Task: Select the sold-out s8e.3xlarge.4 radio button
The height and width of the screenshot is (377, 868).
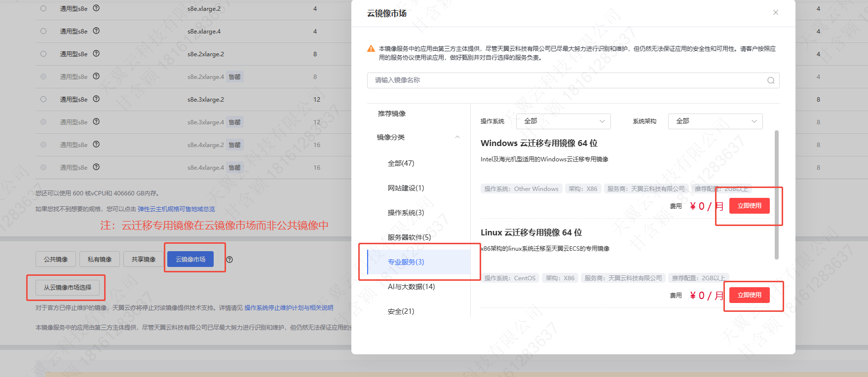Action: point(43,122)
